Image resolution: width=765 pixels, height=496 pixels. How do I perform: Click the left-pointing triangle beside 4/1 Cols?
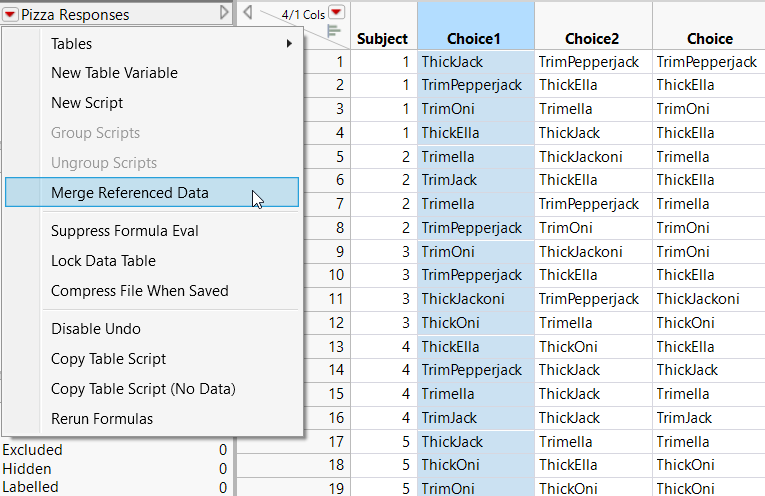(x=248, y=13)
